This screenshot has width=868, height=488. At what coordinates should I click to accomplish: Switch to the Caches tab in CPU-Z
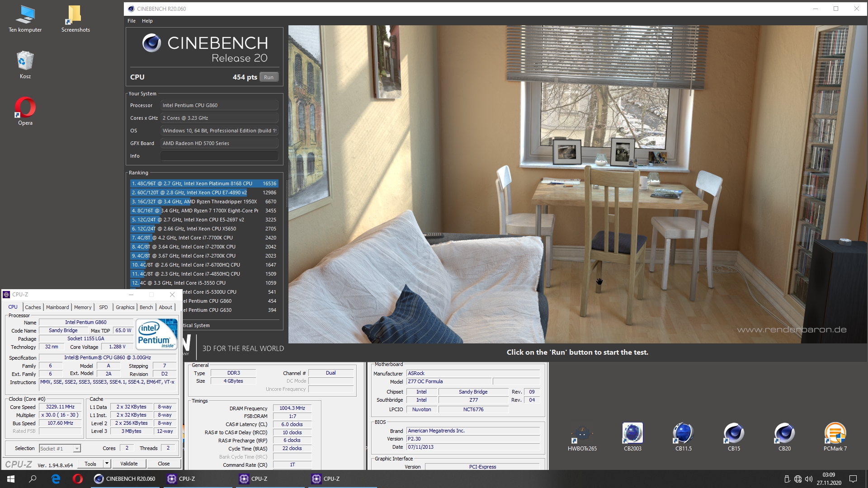(33, 307)
